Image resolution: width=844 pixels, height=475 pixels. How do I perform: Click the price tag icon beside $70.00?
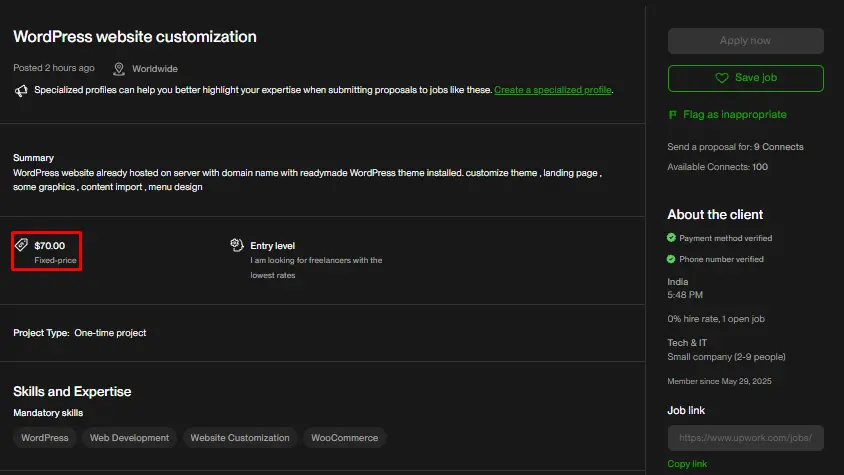(x=22, y=245)
